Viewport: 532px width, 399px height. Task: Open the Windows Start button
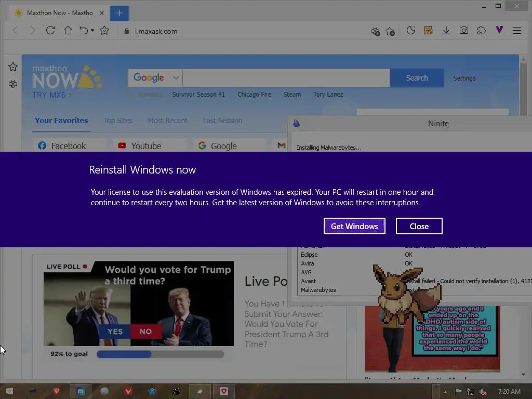pyautogui.click(x=9, y=391)
